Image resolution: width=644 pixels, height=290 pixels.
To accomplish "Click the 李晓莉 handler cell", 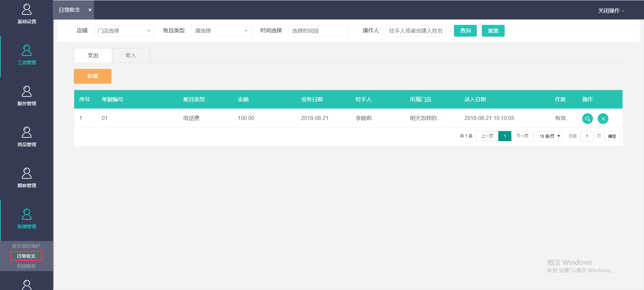I will [364, 118].
